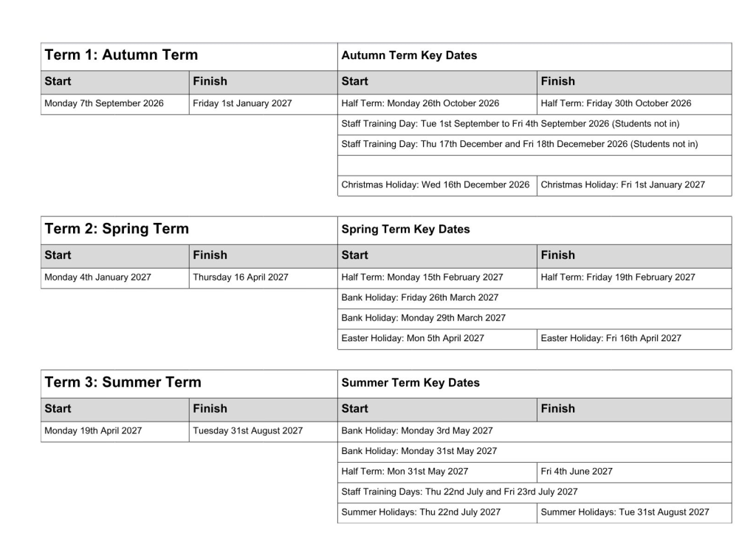Image resolution: width=756 pixels, height=547 pixels.
Task: Select Bank Holiday Friday 26th March row
Action: click(535, 298)
